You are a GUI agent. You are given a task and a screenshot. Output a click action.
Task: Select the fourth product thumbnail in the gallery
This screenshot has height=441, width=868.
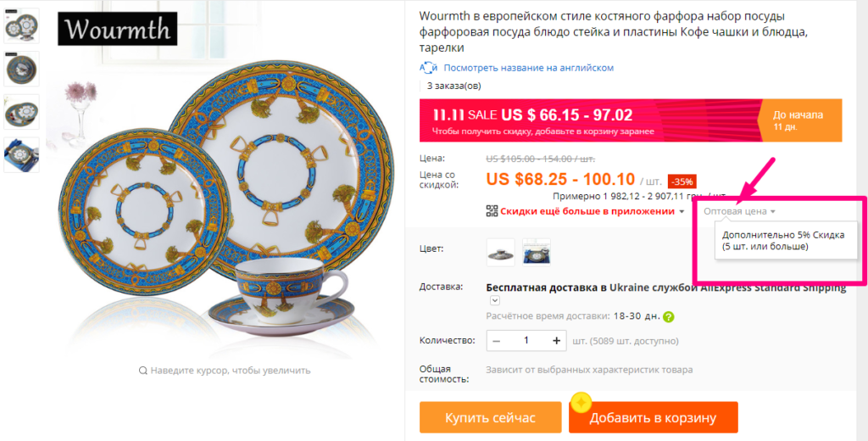21,154
